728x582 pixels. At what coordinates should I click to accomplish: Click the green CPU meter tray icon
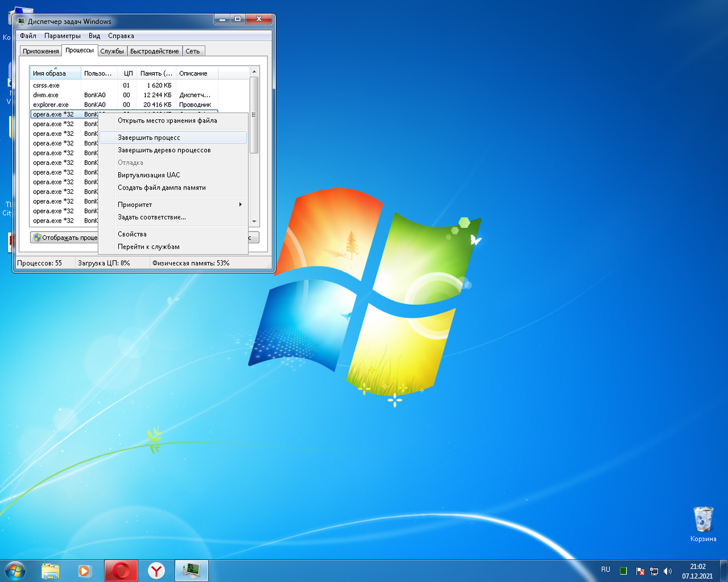pyautogui.click(x=623, y=571)
